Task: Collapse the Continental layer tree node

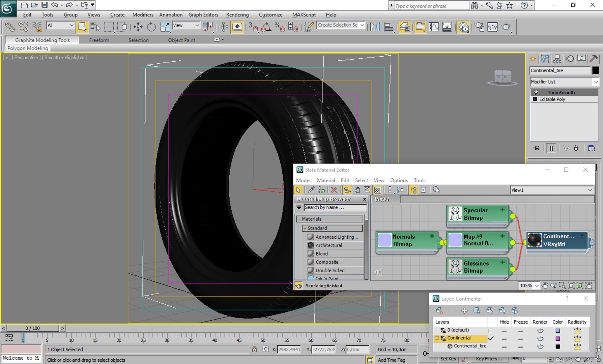Action: point(436,338)
